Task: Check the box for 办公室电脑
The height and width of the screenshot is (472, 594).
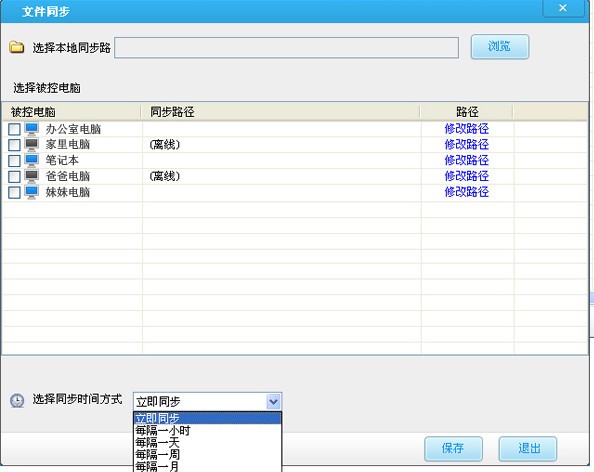Action: pos(14,130)
